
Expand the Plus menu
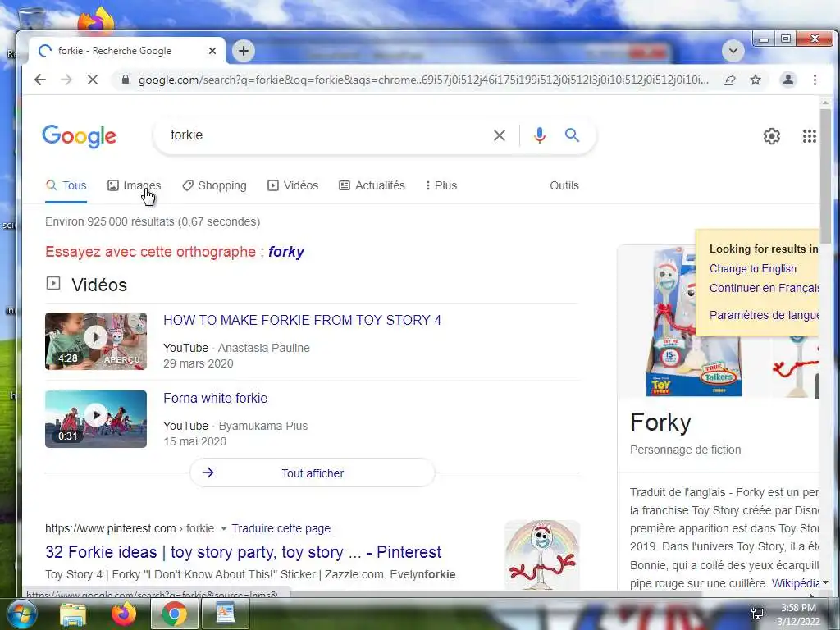(441, 186)
